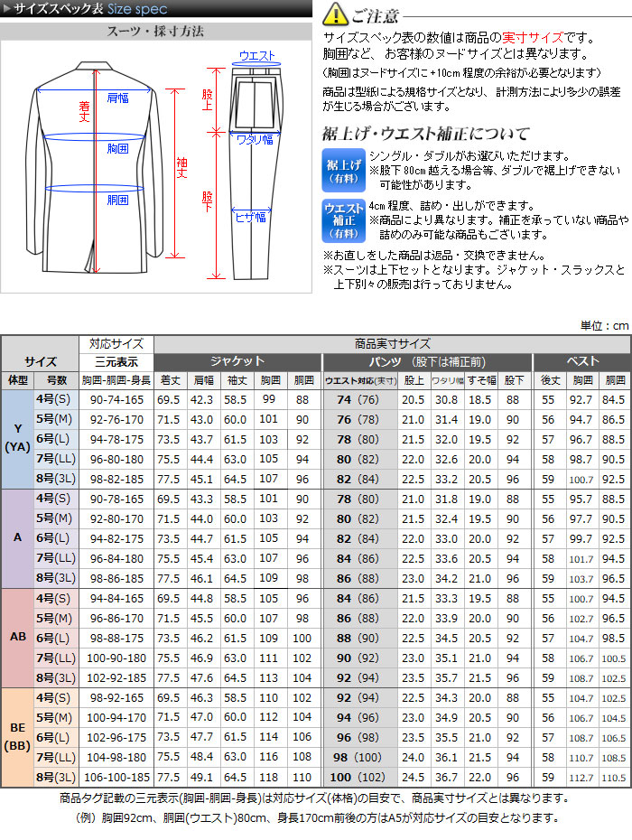Click the 対応サイズ header cell
This screenshot has height=840, width=632.
[x=116, y=344]
